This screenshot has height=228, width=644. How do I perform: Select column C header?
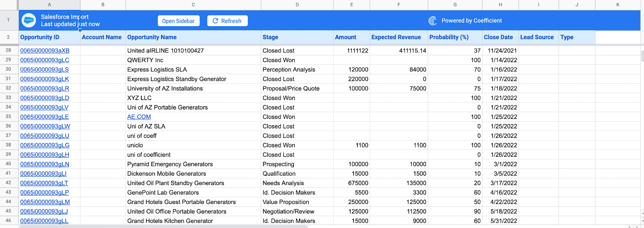193,5
